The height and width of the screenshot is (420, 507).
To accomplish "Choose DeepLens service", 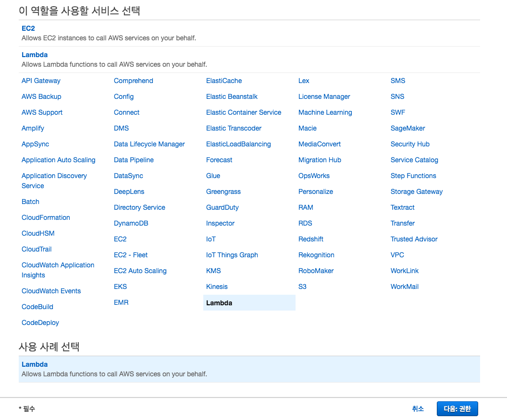I will click(129, 192).
